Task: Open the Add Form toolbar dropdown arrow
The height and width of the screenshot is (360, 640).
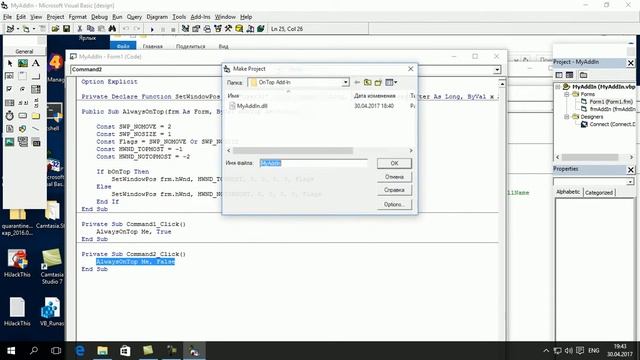Action: (x=34, y=29)
